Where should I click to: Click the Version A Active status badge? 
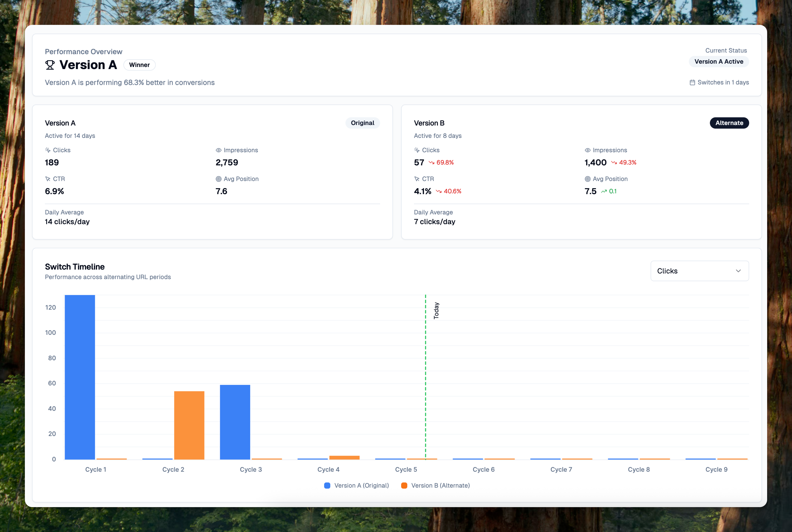(718, 61)
